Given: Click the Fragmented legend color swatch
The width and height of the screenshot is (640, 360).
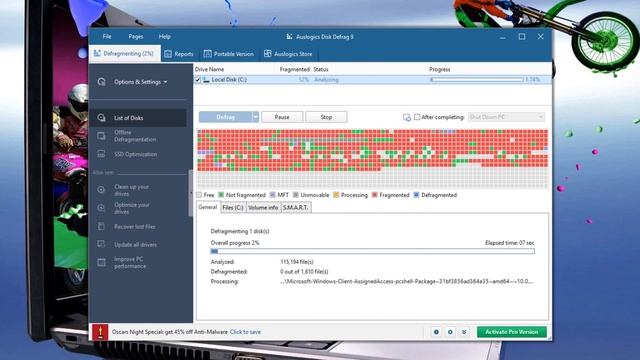Looking at the screenshot, I should point(375,195).
